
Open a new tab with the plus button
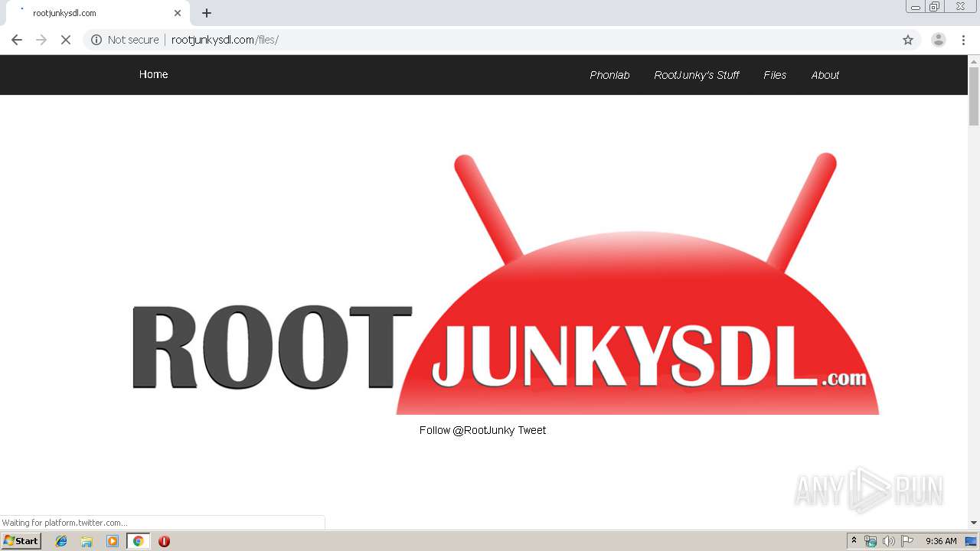point(207,13)
